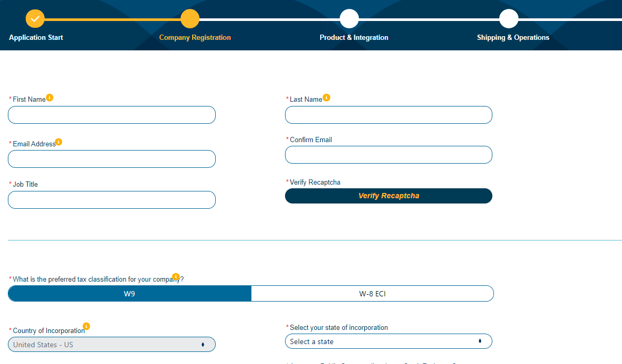Click the Shipping & Operations step circle
Screen dimensions: 622x364
509,19
